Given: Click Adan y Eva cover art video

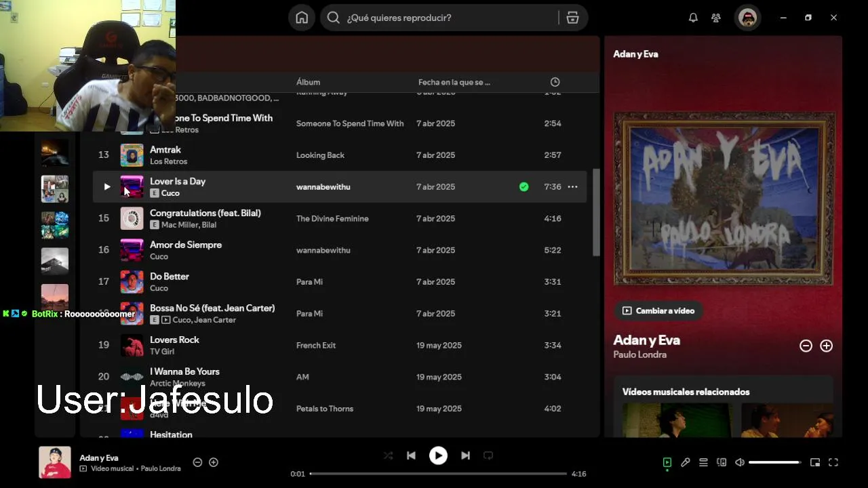Looking at the screenshot, I should (724, 199).
